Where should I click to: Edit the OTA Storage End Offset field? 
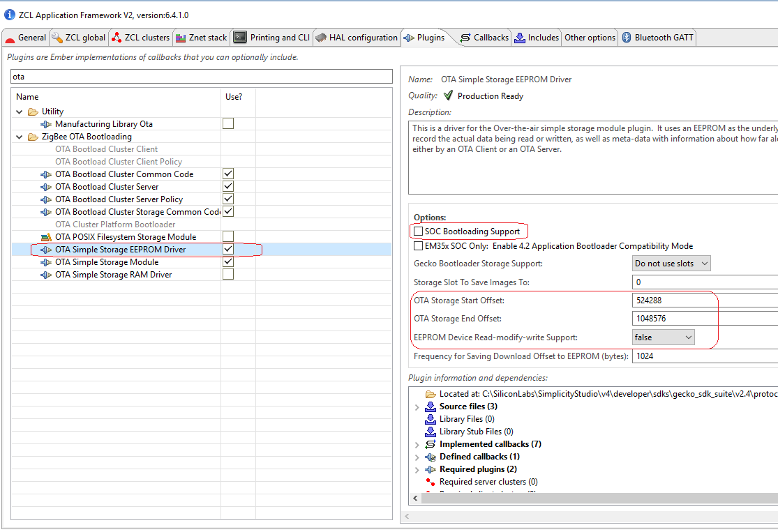tap(705, 319)
